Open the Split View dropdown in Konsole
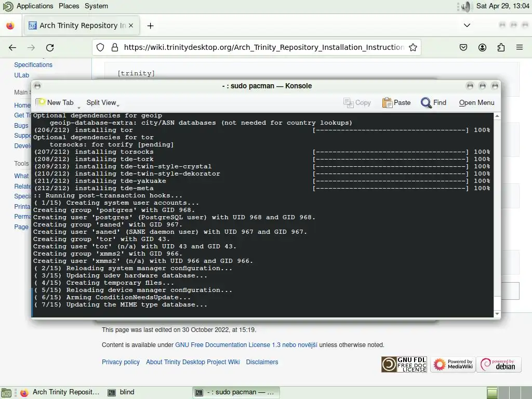This screenshot has width=532, height=399. coord(102,103)
